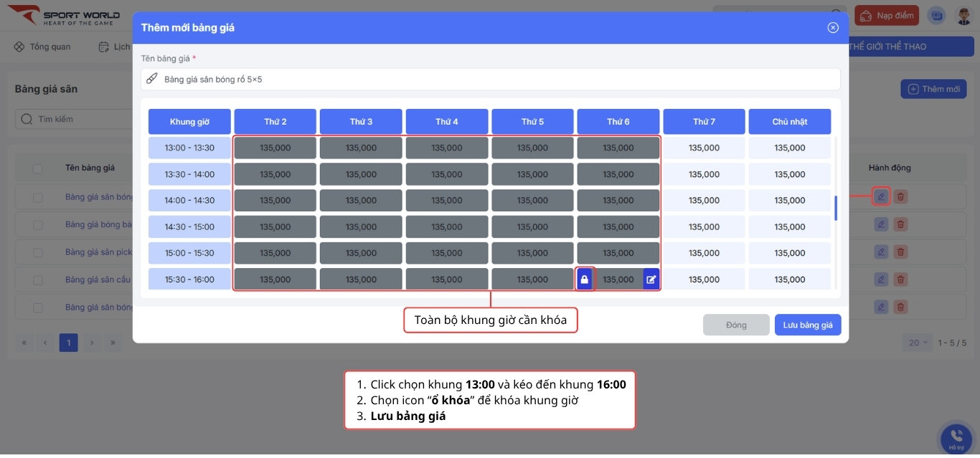
Task: Click the Lưu bảng giá button
Action: coord(807,325)
